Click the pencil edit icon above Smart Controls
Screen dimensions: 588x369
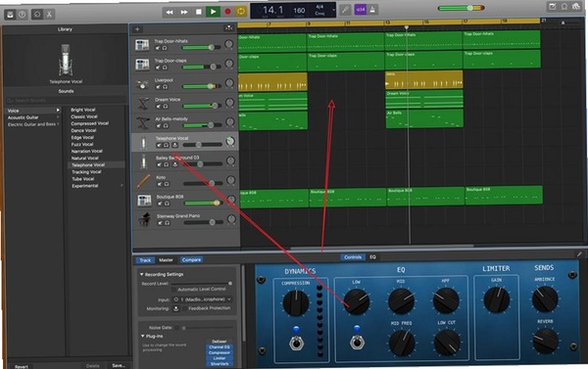(x=579, y=254)
